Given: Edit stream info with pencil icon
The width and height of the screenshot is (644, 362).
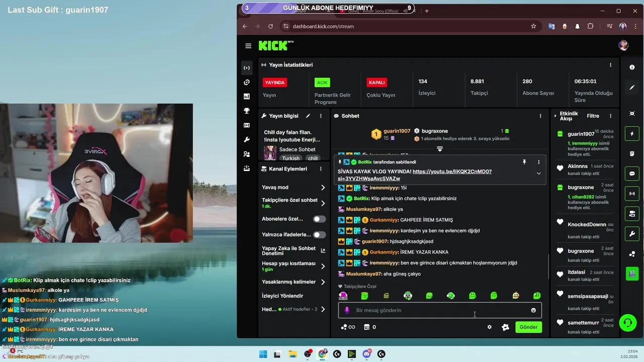Looking at the screenshot, I should click(x=308, y=116).
